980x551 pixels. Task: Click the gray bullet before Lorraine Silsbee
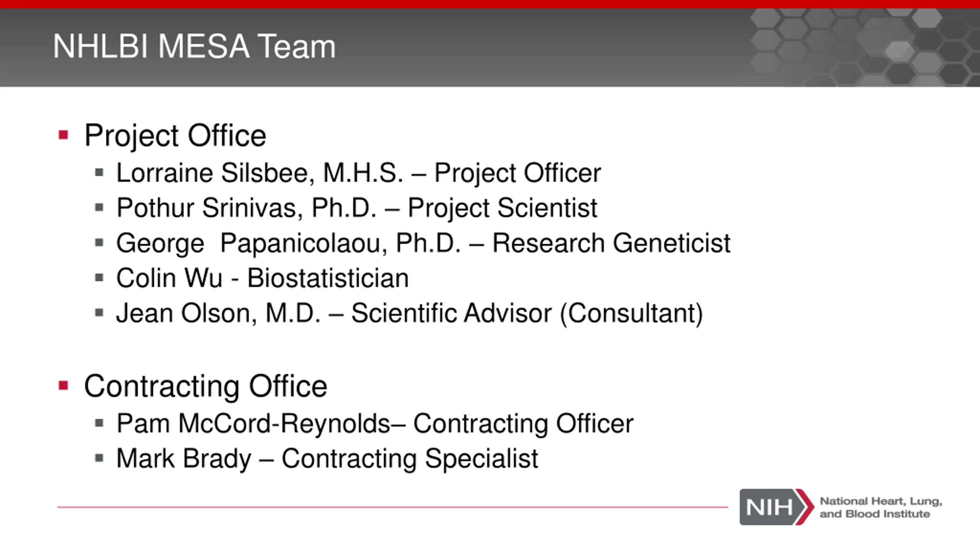point(99,173)
